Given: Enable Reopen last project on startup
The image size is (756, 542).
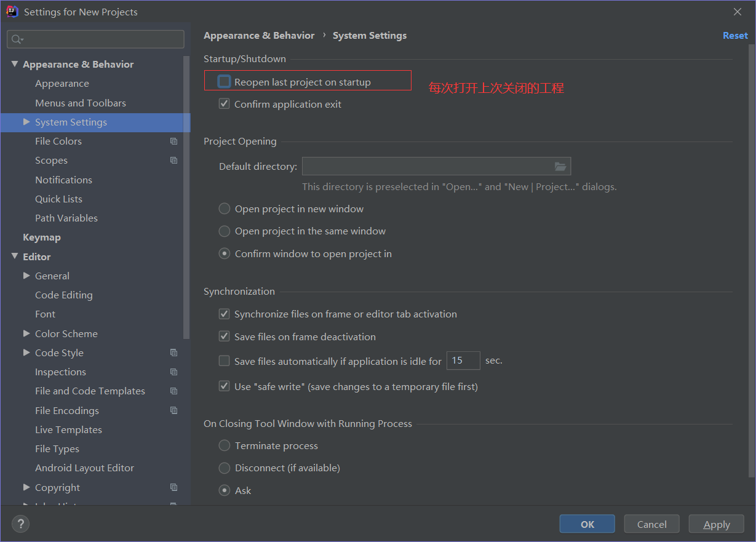Looking at the screenshot, I should coord(225,80).
